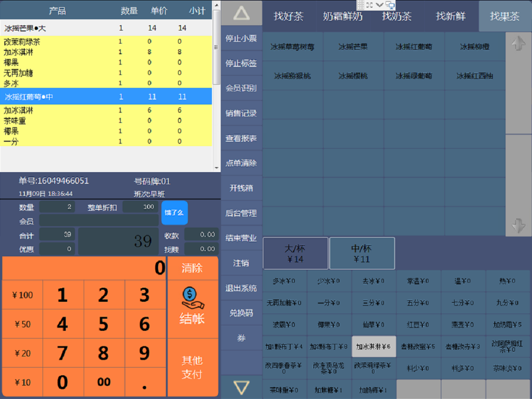532x399 pixels.
Task: Click the up triangle above 停止小票
Action: (x=241, y=14)
